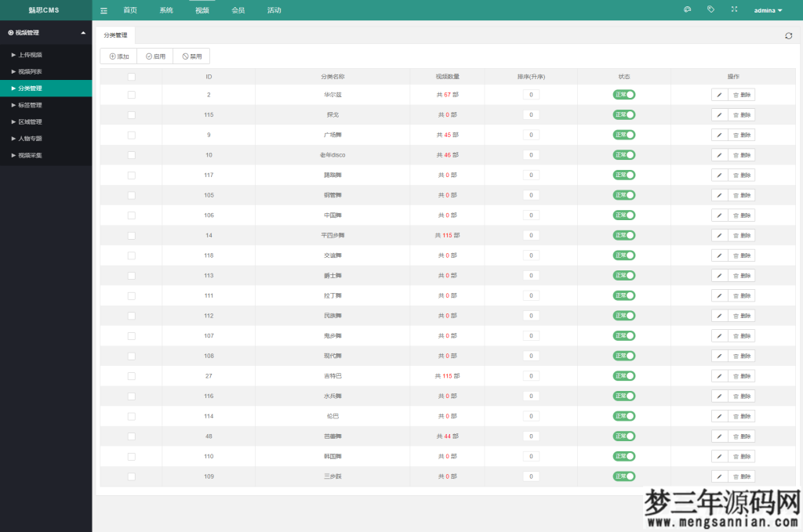Toggle the status switch for 广场舞
Screen dimensions: 803x532
click(x=623, y=135)
